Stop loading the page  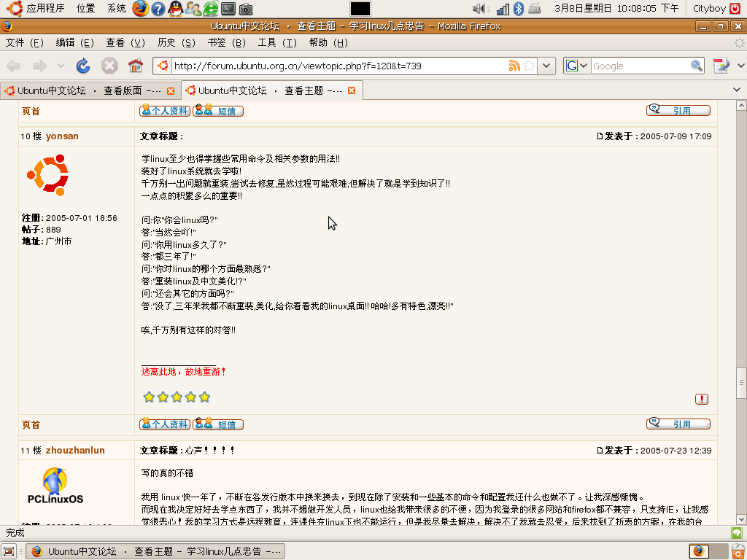[109, 66]
